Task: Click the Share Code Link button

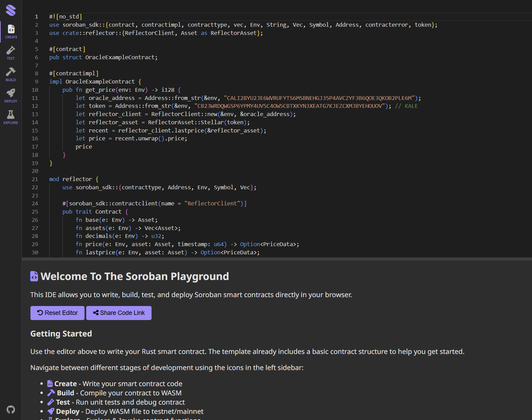Action: pos(119,313)
